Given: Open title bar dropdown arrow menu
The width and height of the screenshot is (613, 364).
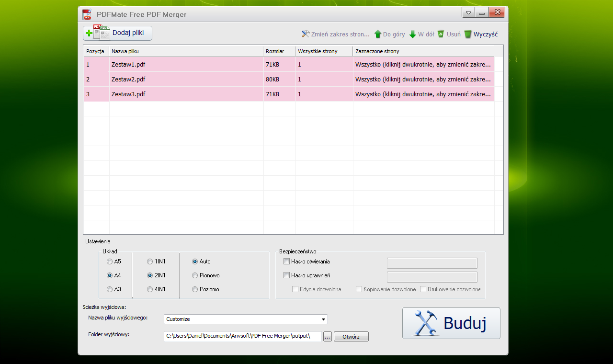Looking at the screenshot, I should tap(468, 13).
